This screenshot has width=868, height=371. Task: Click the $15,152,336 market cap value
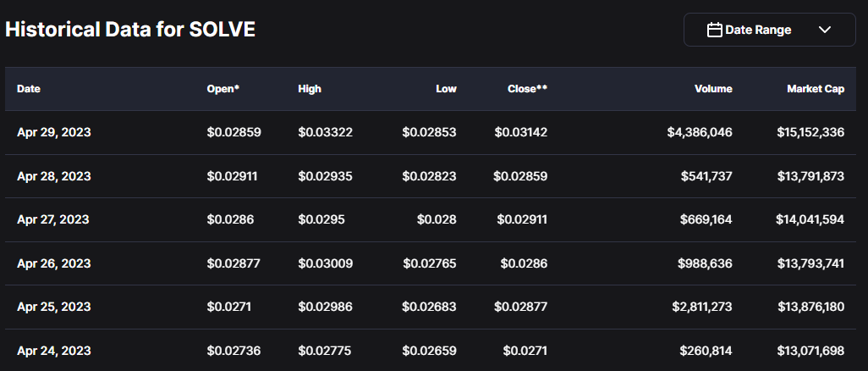810,132
